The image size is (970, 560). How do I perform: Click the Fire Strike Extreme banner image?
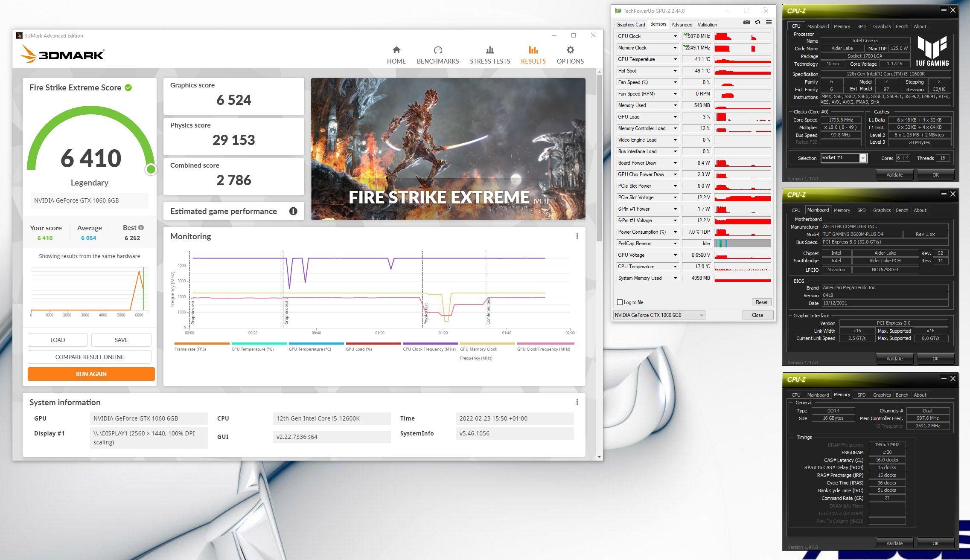click(448, 149)
